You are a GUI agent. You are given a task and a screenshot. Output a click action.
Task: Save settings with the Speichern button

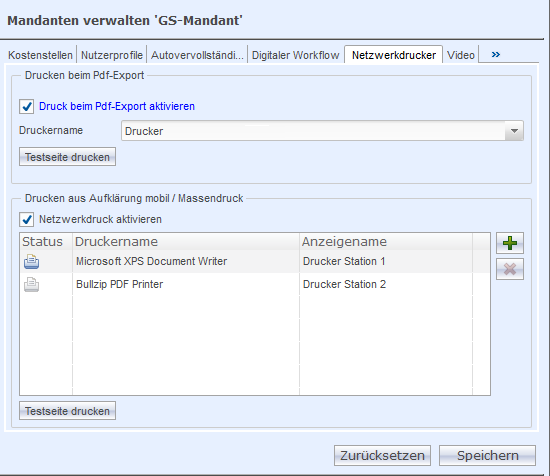pyautogui.click(x=488, y=455)
